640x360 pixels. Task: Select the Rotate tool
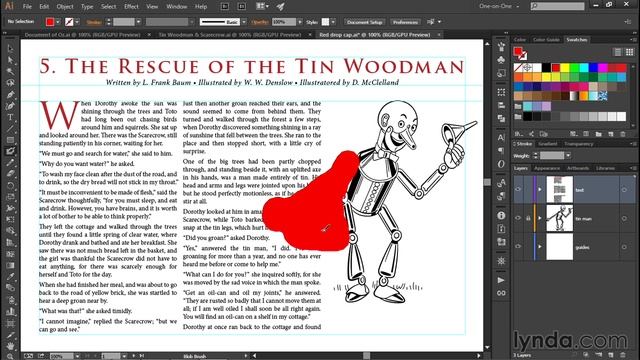(x=10, y=185)
